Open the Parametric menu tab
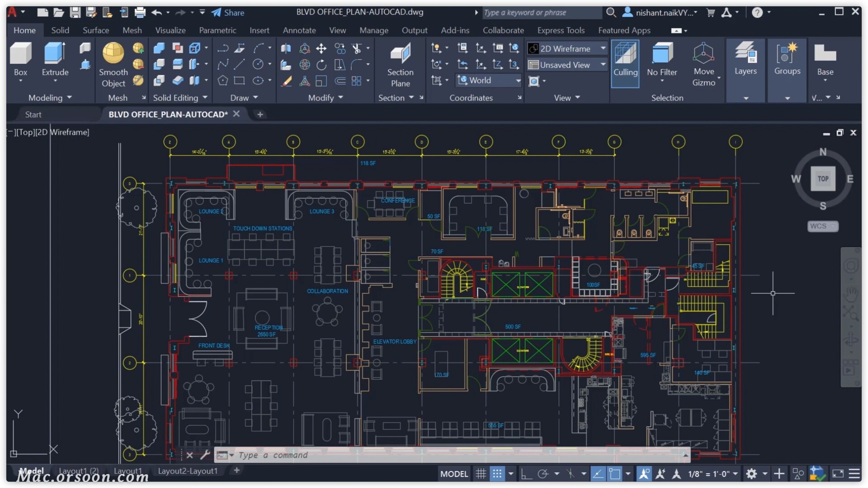This screenshot has height=488, width=868. point(217,30)
